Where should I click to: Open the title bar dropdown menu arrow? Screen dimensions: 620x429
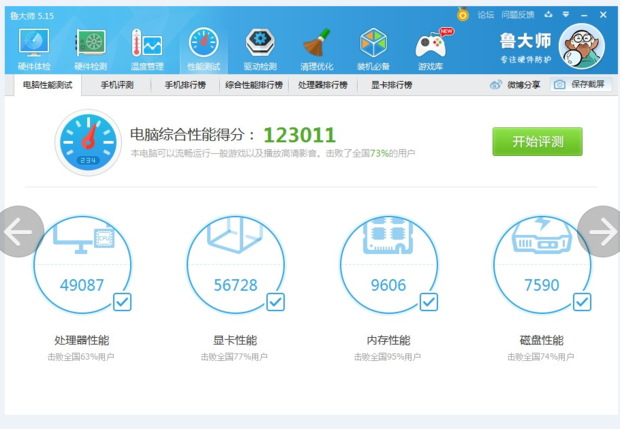click(566, 15)
